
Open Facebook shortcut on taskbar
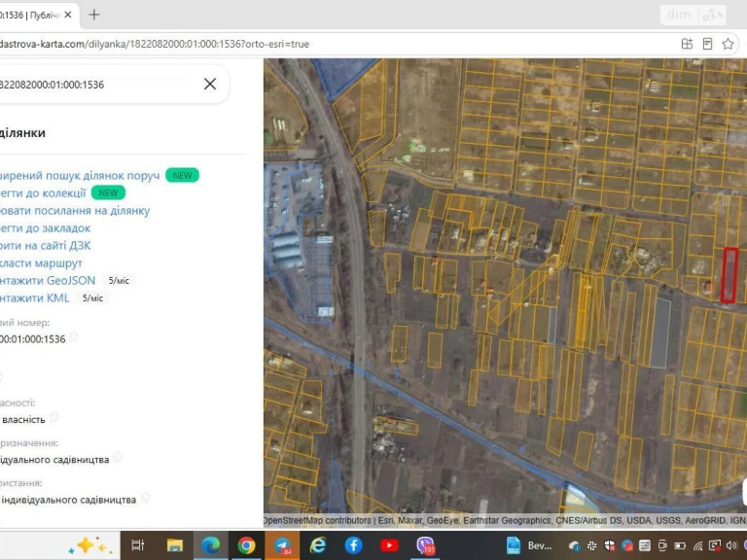click(353, 545)
